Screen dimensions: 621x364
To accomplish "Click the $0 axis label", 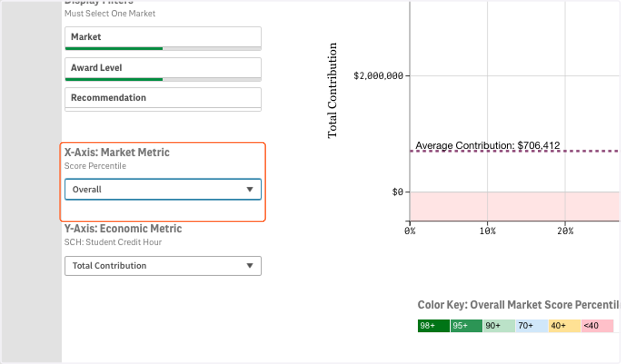I will point(396,192).
